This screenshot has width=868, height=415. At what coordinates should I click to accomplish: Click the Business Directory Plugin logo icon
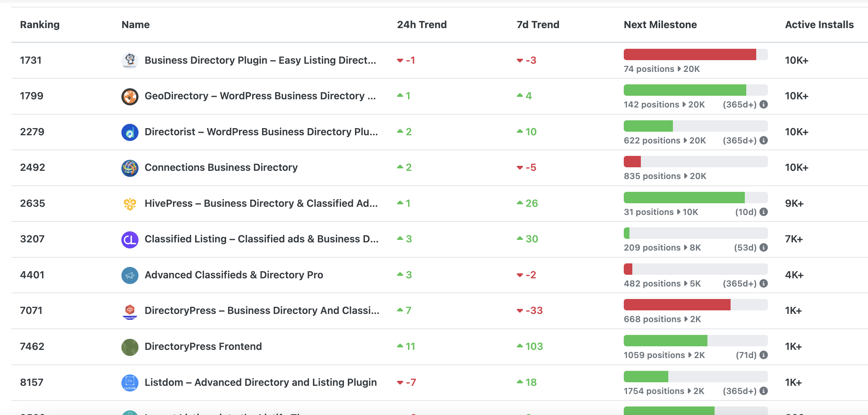coord(130,61)
